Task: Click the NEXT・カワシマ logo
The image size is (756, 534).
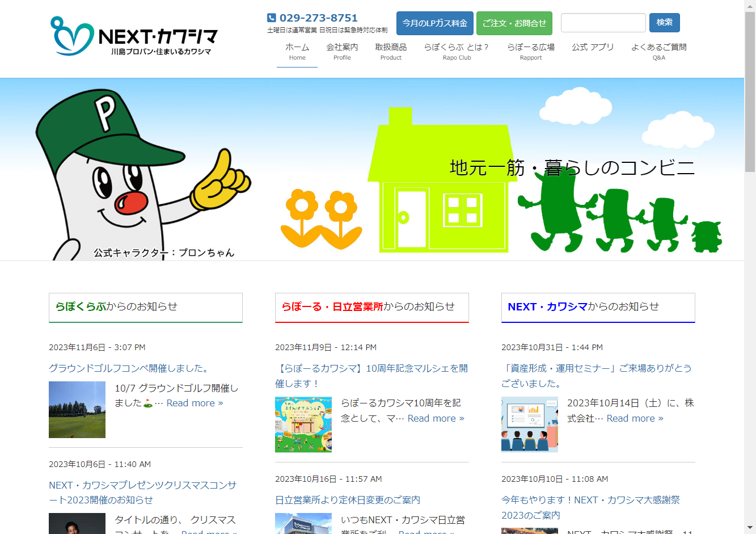Action: pos(134,36)
